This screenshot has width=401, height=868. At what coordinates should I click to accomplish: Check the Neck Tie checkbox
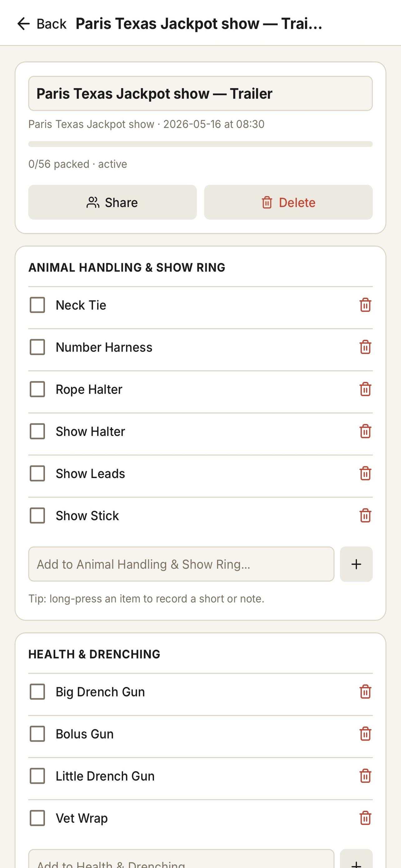[x=37, y=305]
